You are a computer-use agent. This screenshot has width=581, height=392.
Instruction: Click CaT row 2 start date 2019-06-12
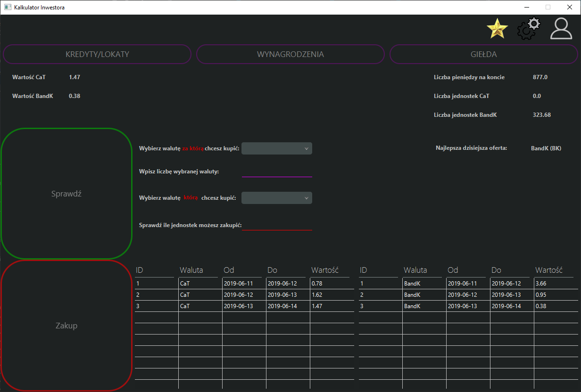point(244,295)
